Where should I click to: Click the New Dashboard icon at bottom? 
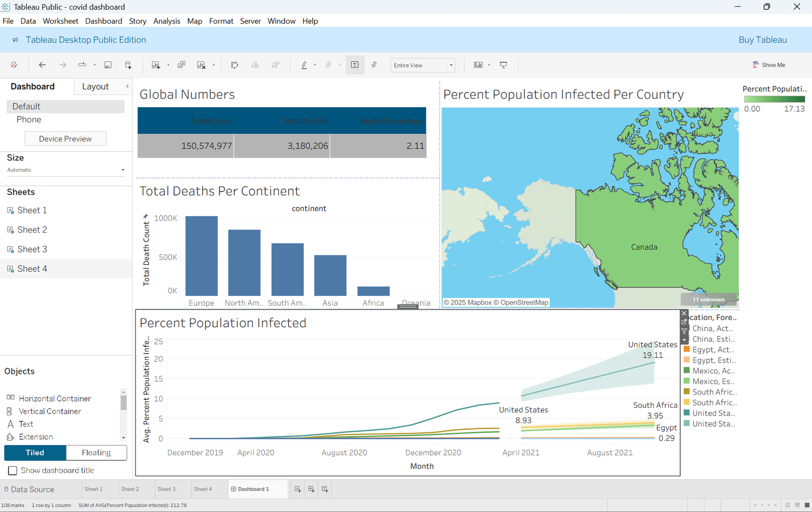tap(311, 489)
